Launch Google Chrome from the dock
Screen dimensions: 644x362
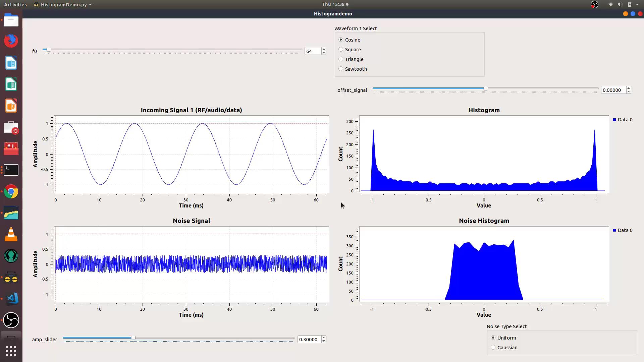pos(11,191)
